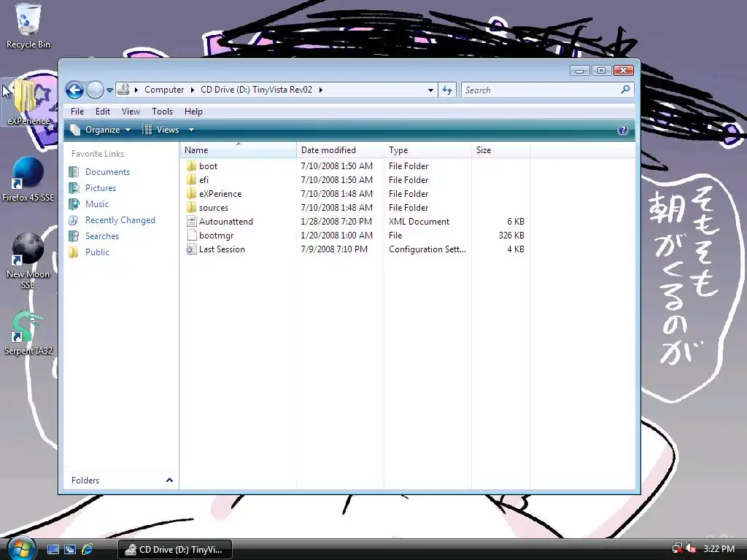Image resolution: width=747 pixels, height=560 pixels.
Task: Select the efi folder icon
Action: pyautogui.click(x=192, y=179)
